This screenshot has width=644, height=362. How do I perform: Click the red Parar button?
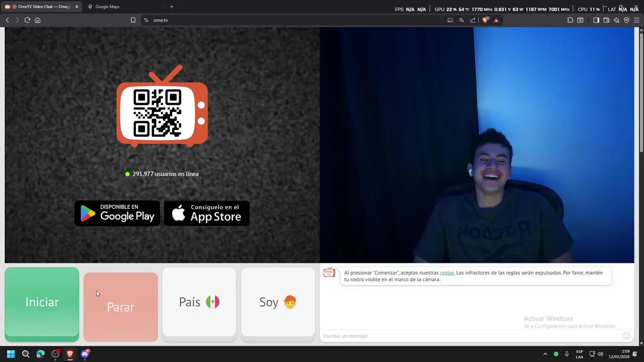(x=121, y=307)
